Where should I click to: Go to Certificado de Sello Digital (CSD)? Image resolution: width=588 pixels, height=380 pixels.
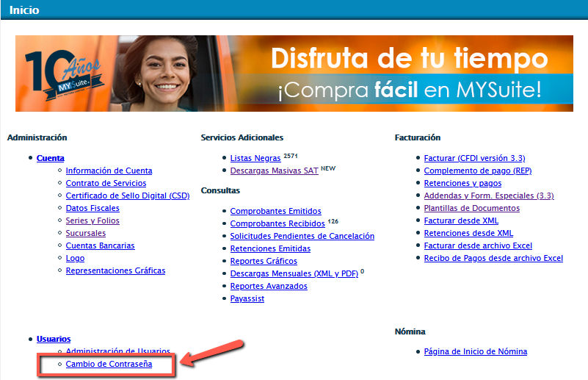click(127, 196)
